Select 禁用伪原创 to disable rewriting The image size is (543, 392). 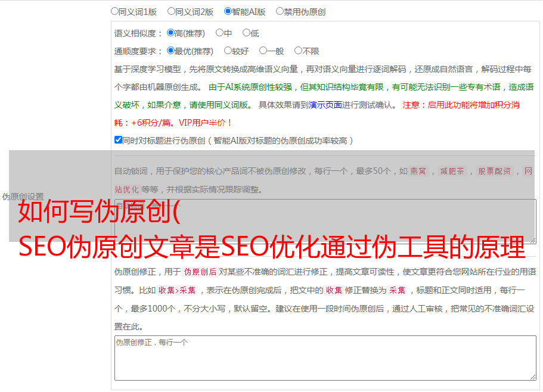(280, 11)
